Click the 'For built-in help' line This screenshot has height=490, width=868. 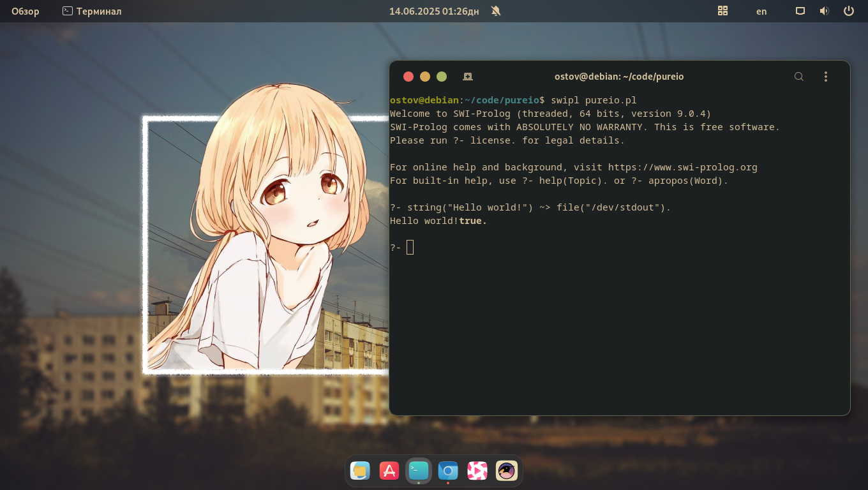click(x=559, y=181)
